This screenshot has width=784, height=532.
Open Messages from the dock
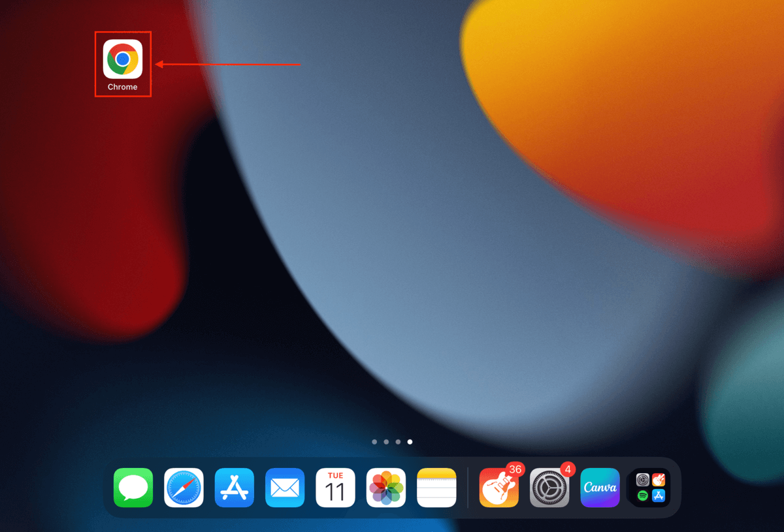pyautogui.click(x=133, y=487)
